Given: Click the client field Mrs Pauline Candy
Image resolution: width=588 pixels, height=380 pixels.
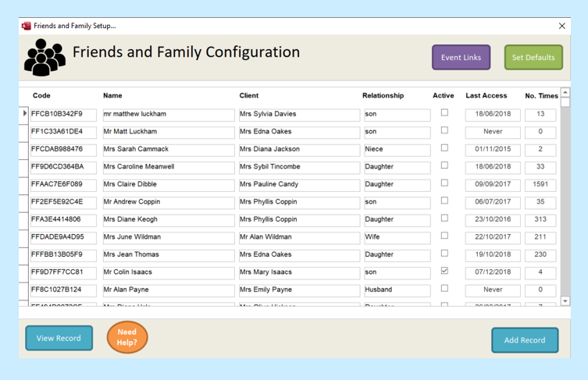Looking at the screenshot, I should (300, 185).
